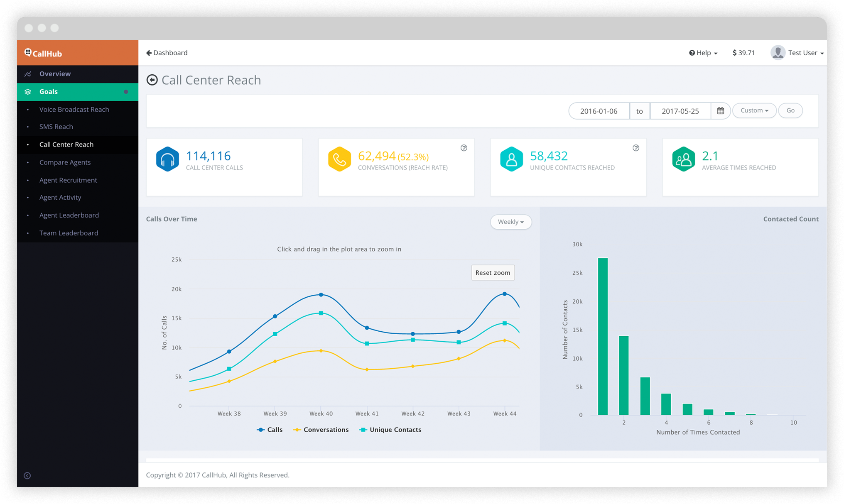Click the start date field showing 2016-01-06

[x=599, y=111]
